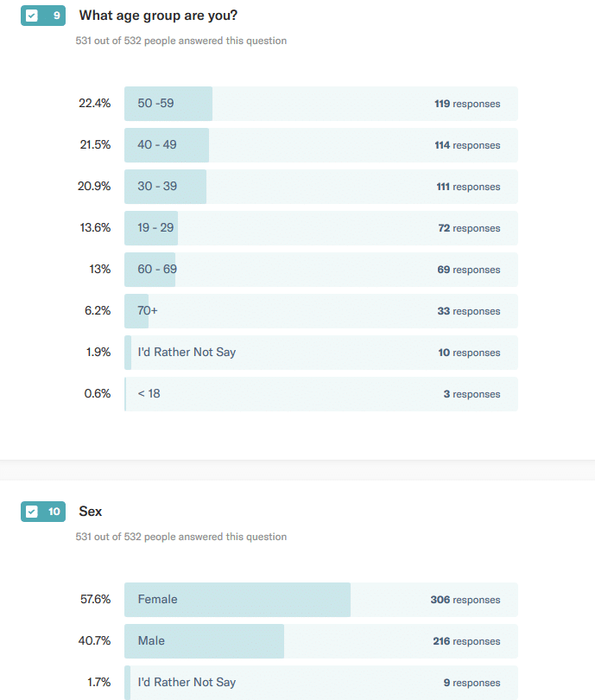
Task: Select the 70+ age group row
Action: tap(320, 311)
